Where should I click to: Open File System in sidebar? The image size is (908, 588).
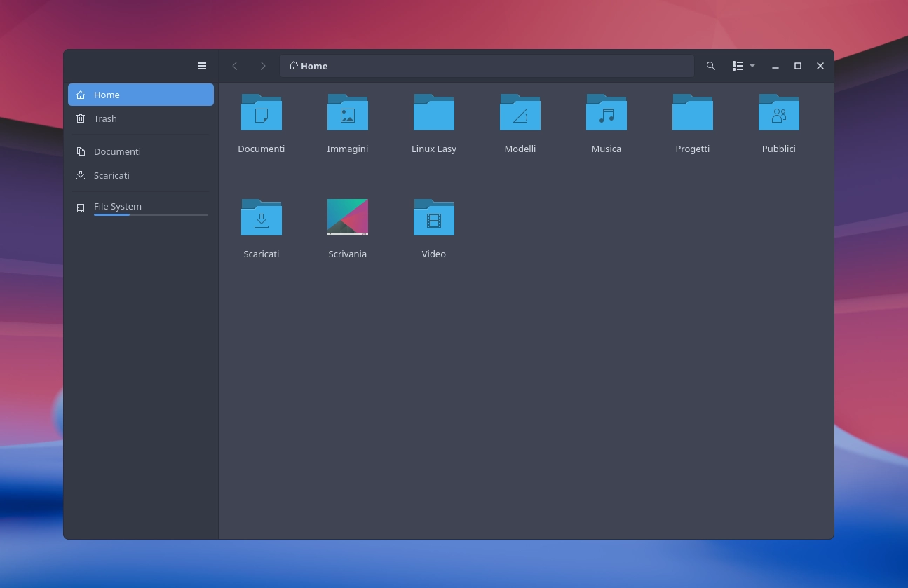[x=141, y=207]
